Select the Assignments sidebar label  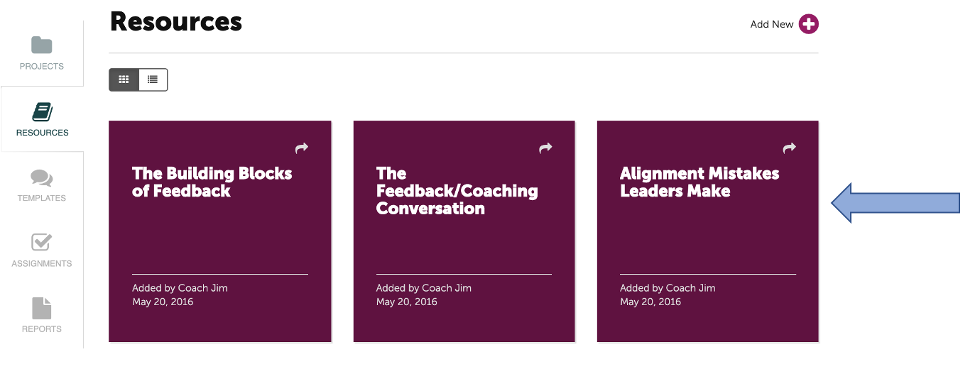click(x=42, y=263)
